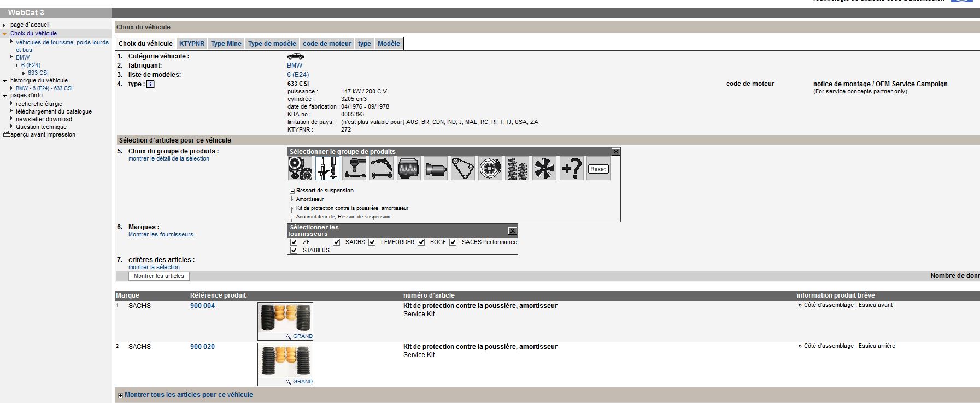
Task: Select the shock absorber product group icon
Action: tap(327, 168)
